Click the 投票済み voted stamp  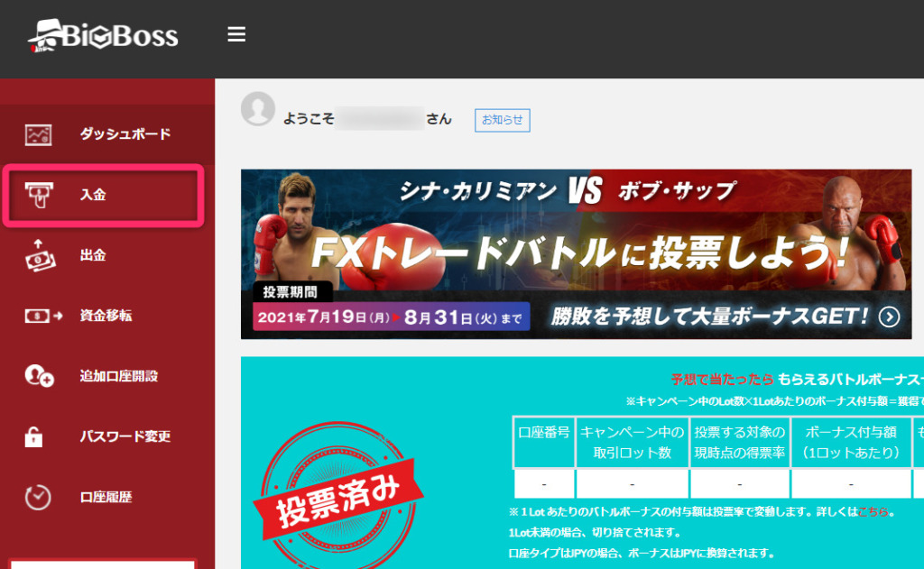338,495
